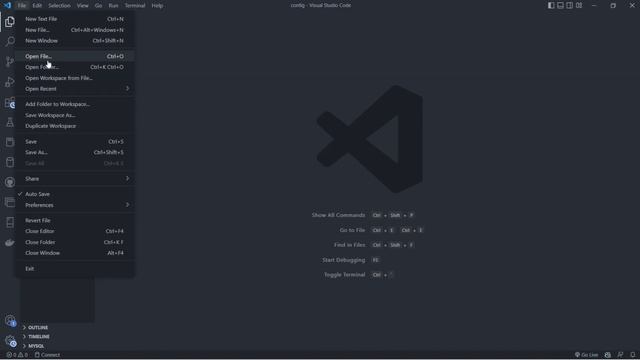Open the Docker whale icon
The image size is (640, 360).
pos(10,242)
